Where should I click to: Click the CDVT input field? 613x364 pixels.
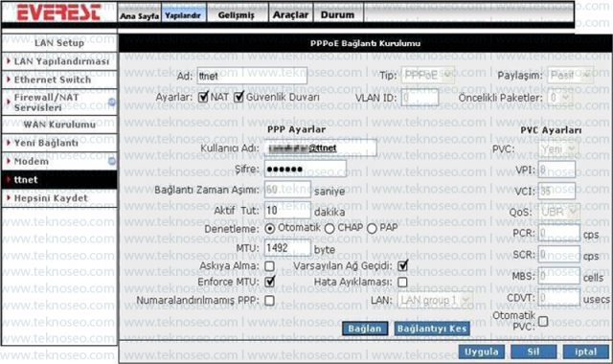(559, 298)
